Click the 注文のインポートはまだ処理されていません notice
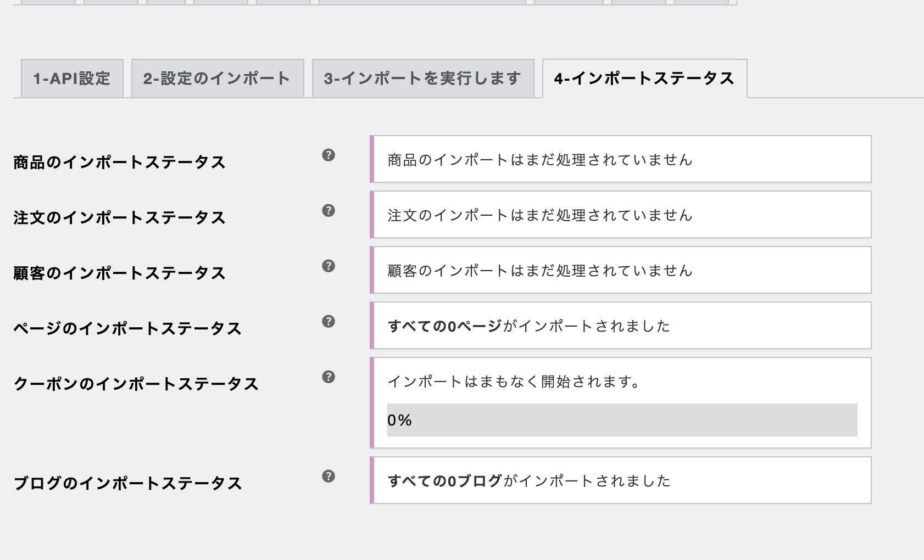The image size is (924, 560). (621, 215)
